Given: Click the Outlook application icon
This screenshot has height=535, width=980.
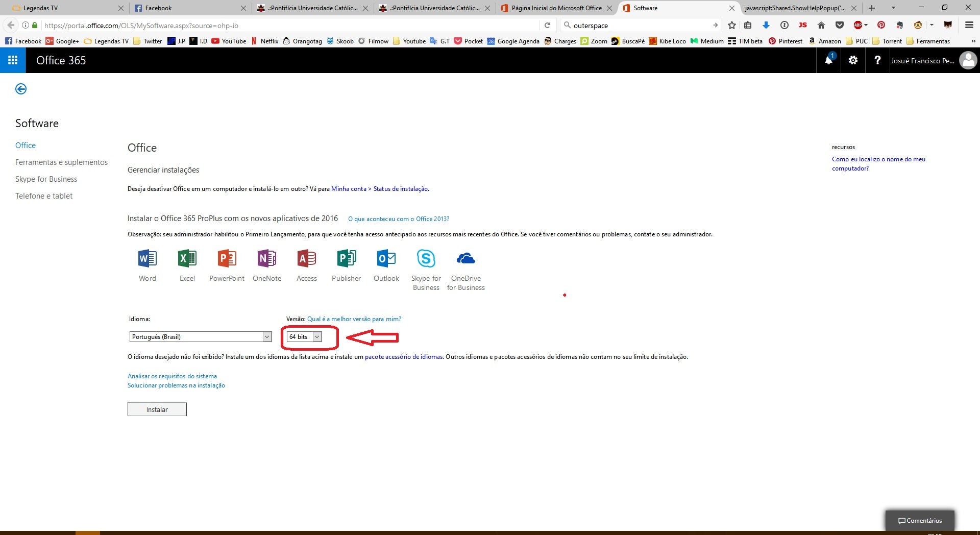Looking at the screenshot, I should coord(386,259).
